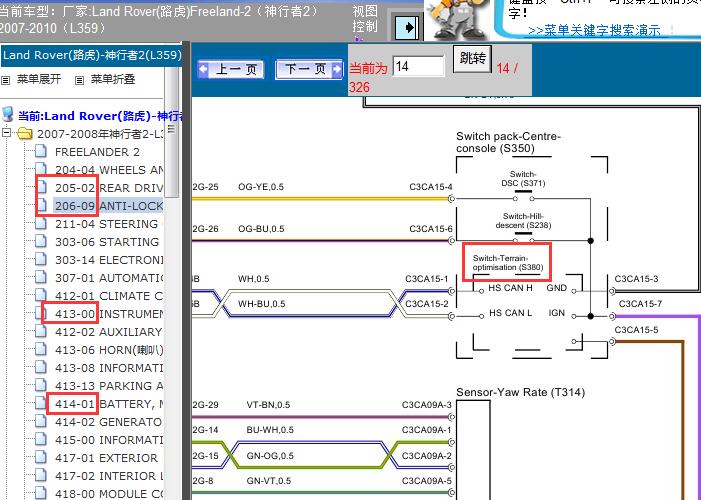The image size is (701, 500).
Task: Click the 菜单展开 list icon
Action: coord(5,81)
